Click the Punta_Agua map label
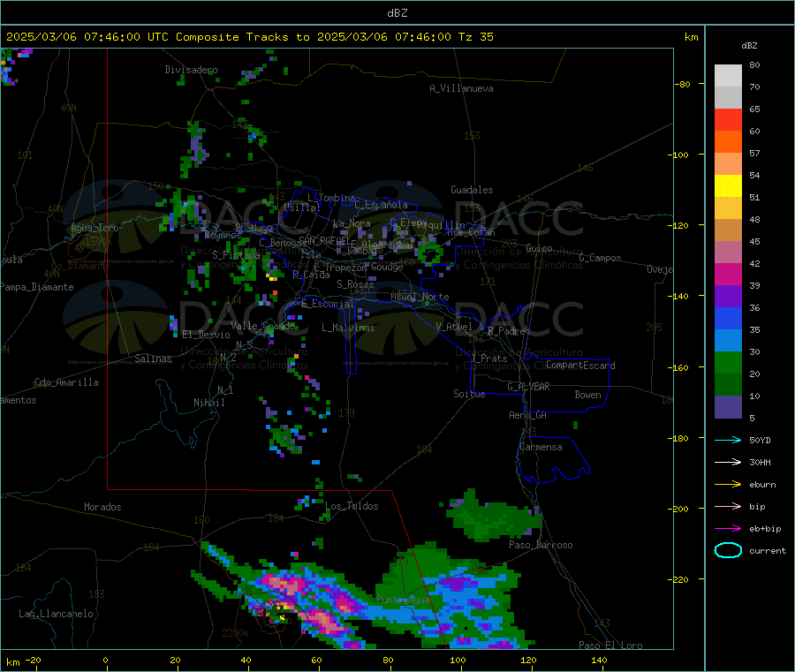Viewport: 795px width, 672px height. [403, 600]
